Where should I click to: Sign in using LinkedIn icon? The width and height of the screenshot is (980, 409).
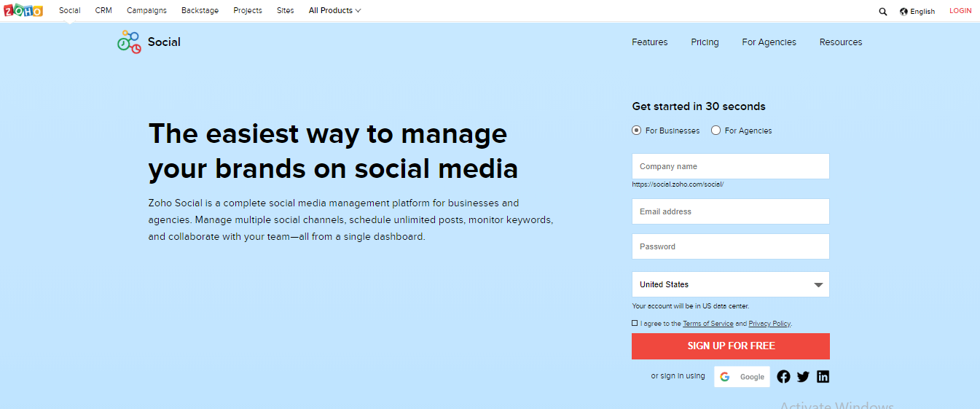[823, 377]
